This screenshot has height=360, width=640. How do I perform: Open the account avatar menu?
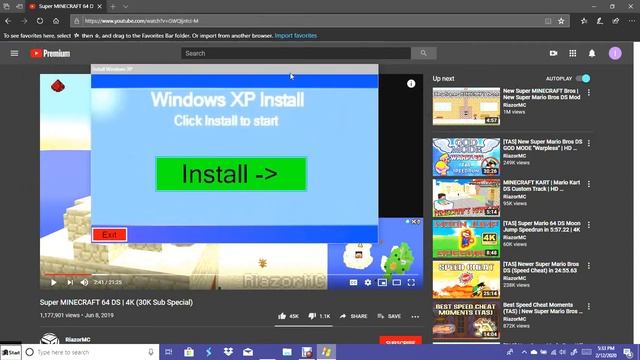tap(615, 53)
